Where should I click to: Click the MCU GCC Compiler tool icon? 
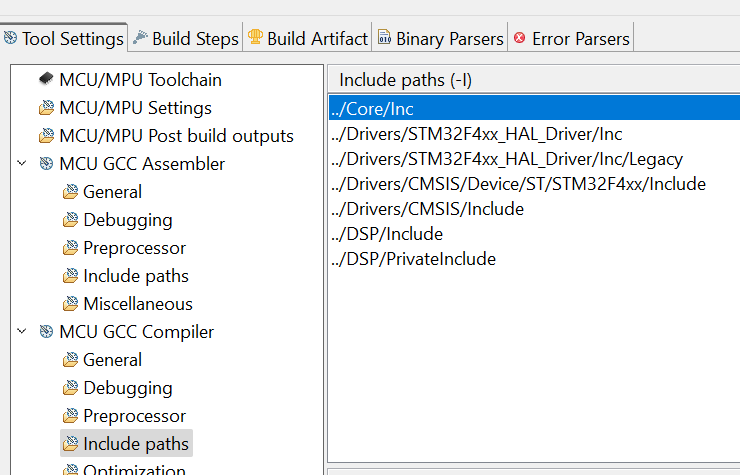click(46, 332)
